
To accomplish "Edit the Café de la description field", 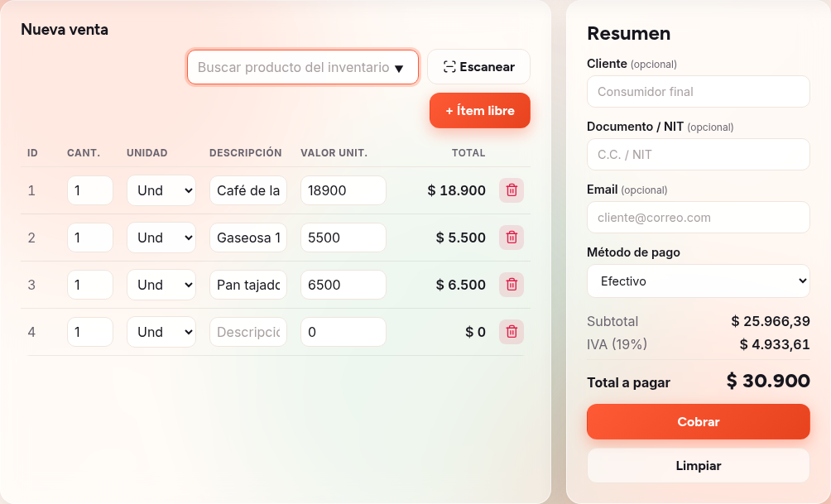I will pyautogui.click(x=248, y=190).
